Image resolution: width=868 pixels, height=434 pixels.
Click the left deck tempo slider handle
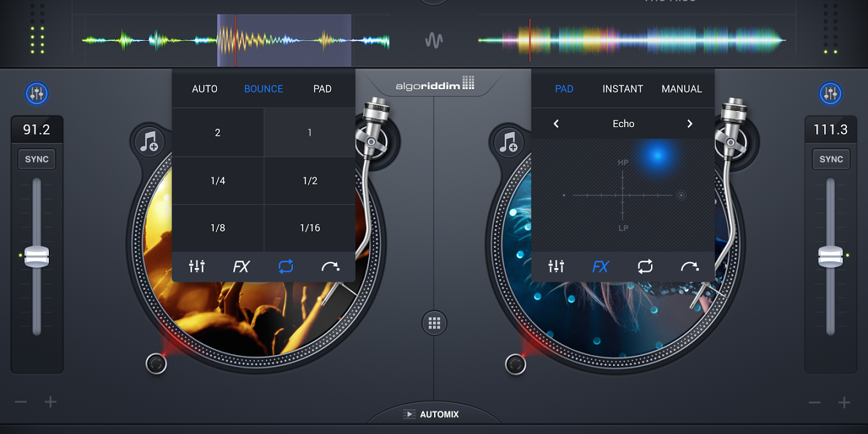[37, 256]
